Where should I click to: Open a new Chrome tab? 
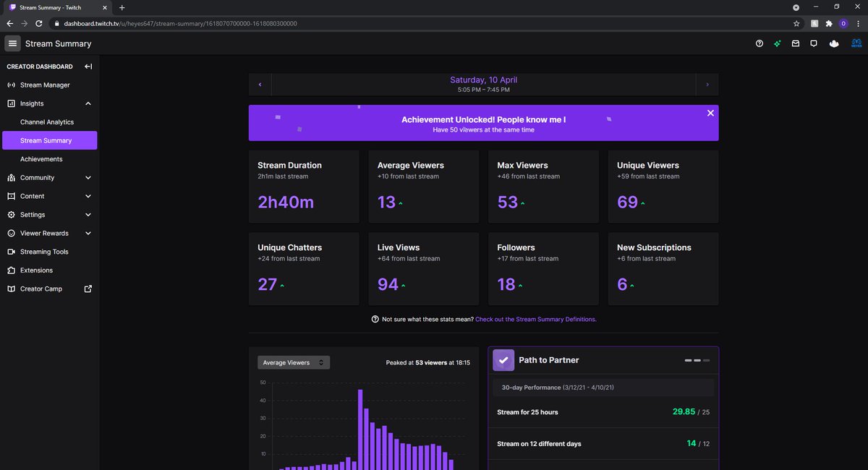pos(122,7)
